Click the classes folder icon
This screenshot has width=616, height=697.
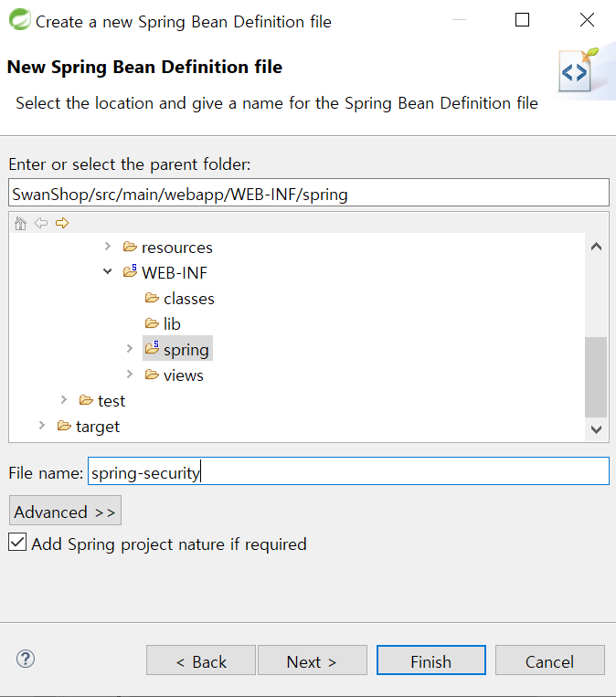[152, 298]
